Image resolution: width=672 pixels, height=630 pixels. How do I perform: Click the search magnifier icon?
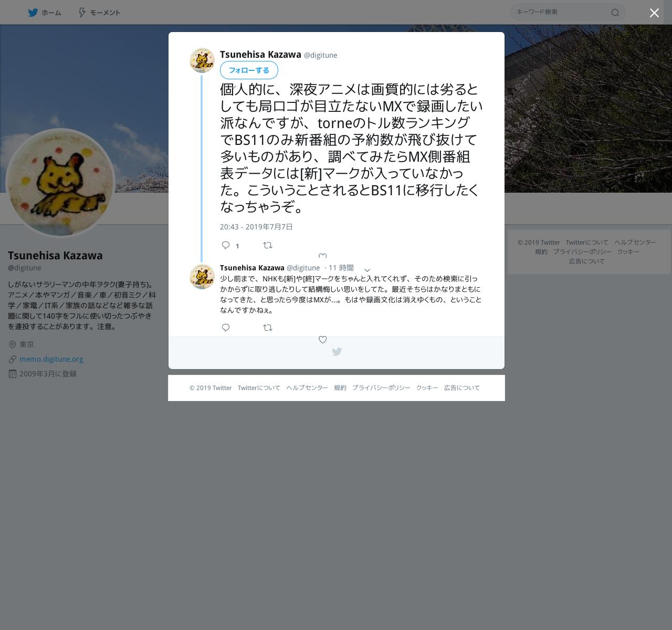tap(615, 13)
